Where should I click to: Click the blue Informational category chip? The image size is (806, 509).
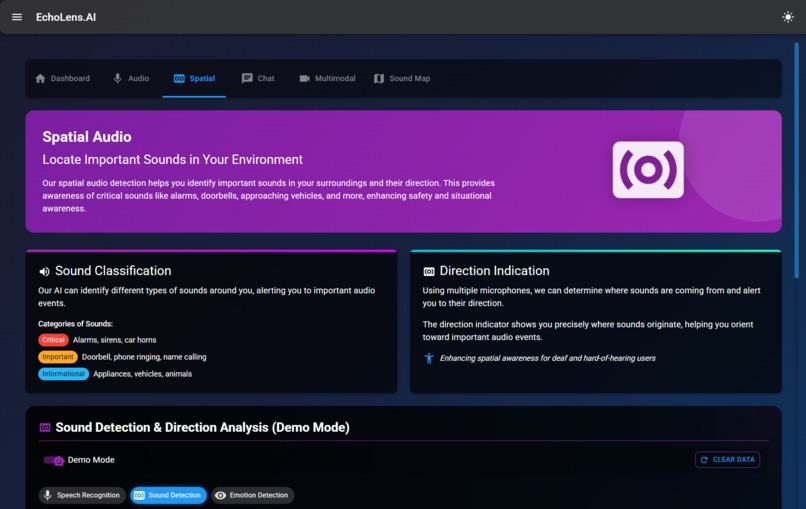(x=63, y=374)
